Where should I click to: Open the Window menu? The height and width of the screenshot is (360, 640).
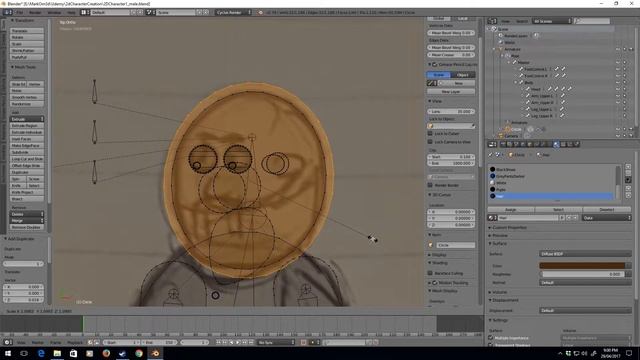54,13
